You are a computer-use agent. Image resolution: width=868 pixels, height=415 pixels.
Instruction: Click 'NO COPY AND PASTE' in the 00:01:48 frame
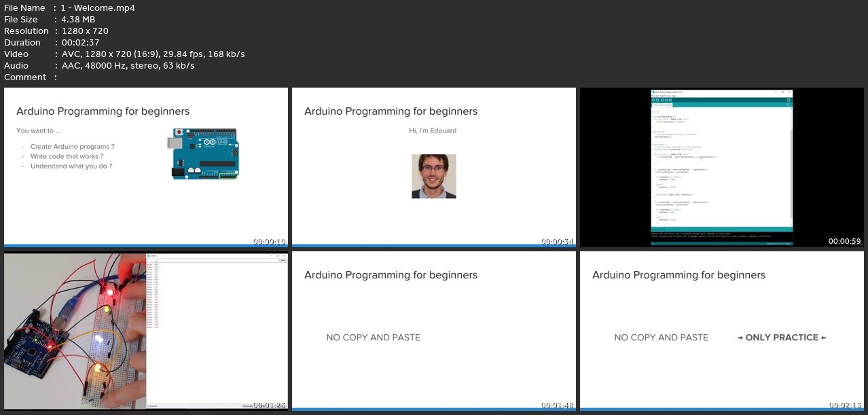point(374,337)
